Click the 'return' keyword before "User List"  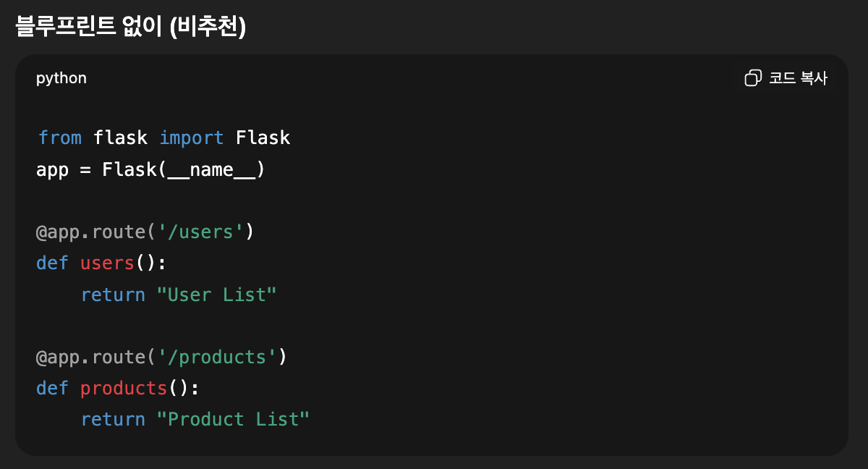coord(113,295)
